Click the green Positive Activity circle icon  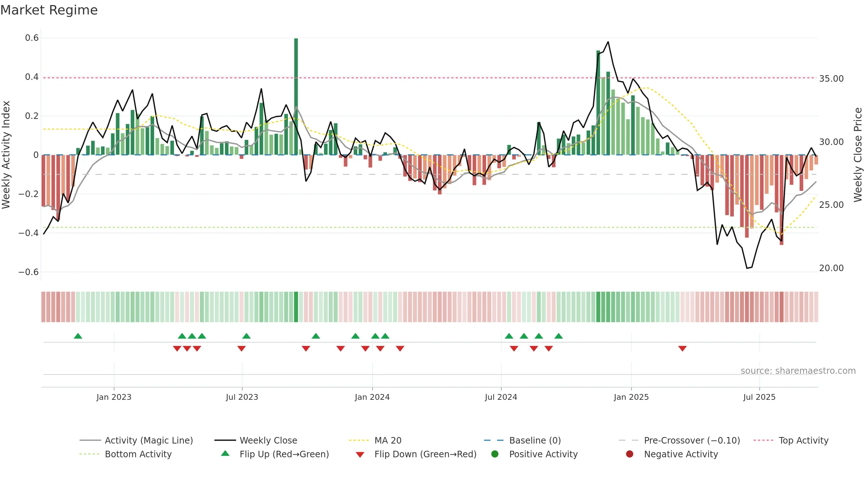495,454
